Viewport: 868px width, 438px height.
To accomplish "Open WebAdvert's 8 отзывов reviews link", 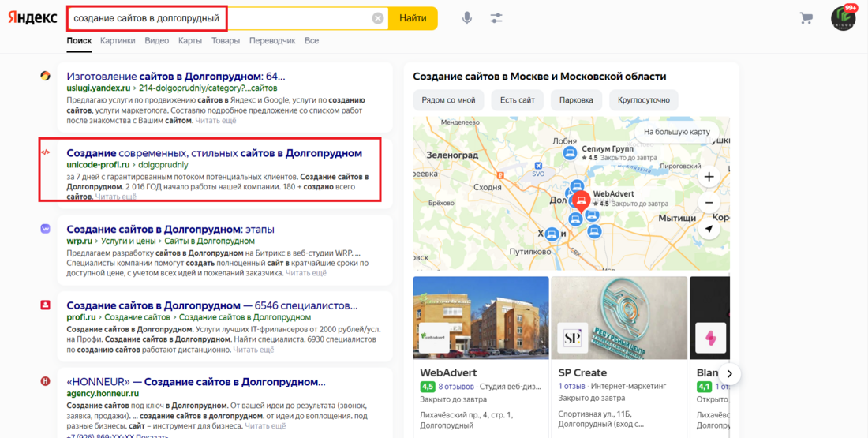I will coord(456,386).
